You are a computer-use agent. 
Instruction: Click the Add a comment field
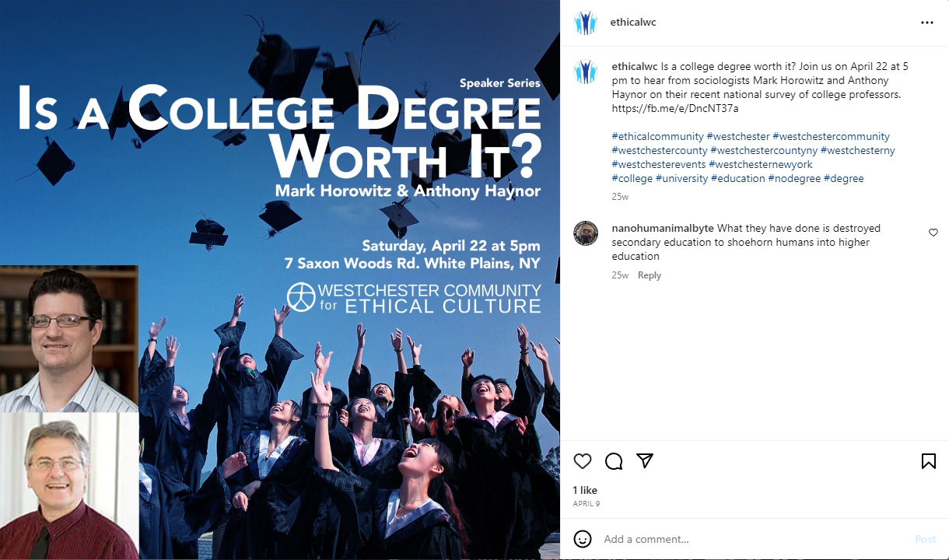[x=747, y=539]
